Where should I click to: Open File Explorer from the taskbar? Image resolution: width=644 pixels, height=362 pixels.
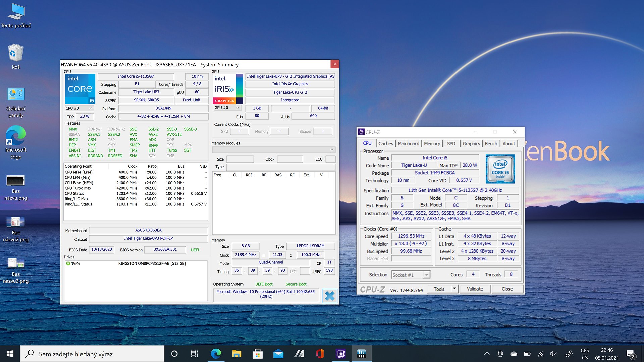236,354
